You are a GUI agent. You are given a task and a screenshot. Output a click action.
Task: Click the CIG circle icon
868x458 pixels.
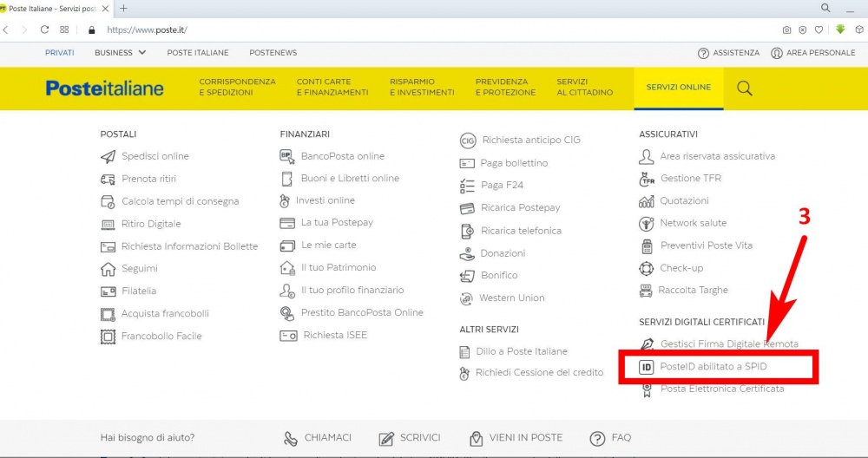[468, 141]
